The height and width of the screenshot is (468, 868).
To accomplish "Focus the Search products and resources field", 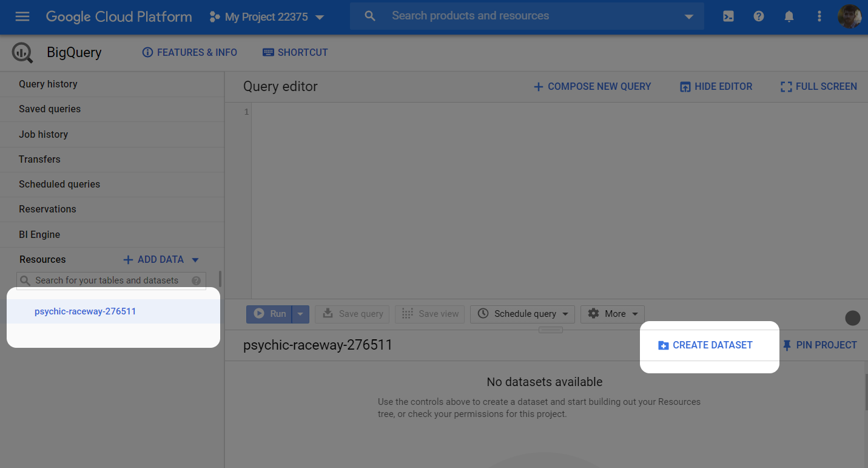I will click(527, 16).
